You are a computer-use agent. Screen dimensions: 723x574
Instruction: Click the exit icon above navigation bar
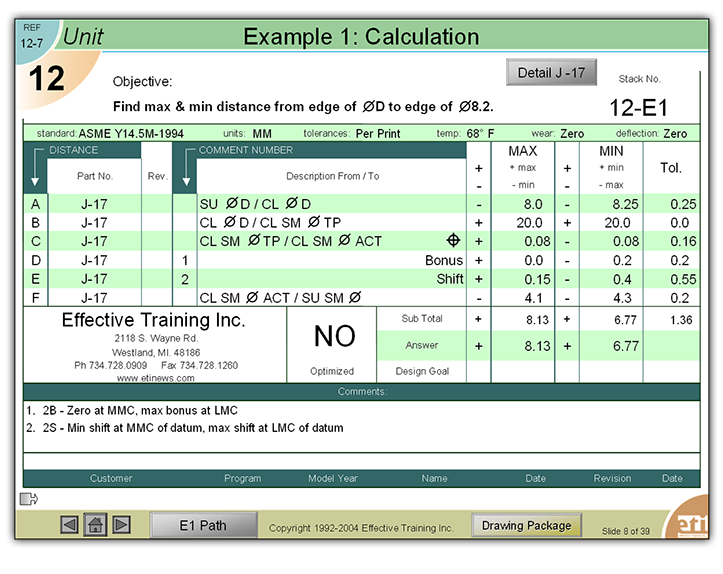(28, 498)
